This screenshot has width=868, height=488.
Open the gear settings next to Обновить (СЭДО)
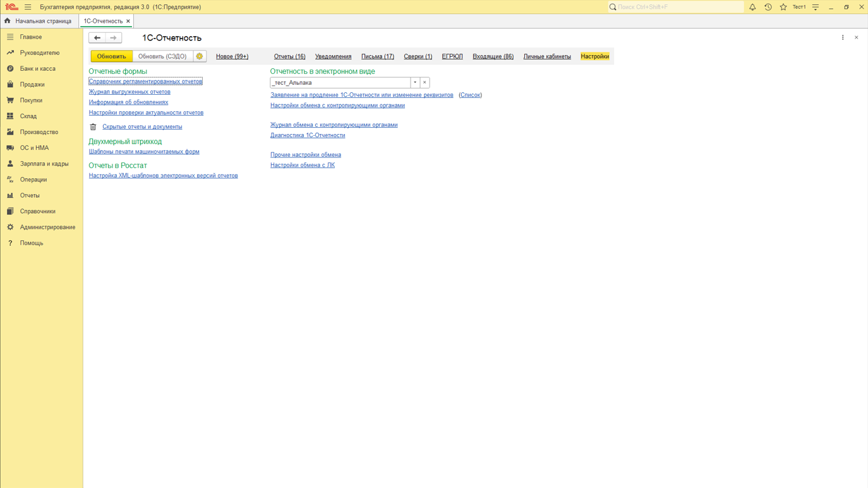[x=200, y=56]
